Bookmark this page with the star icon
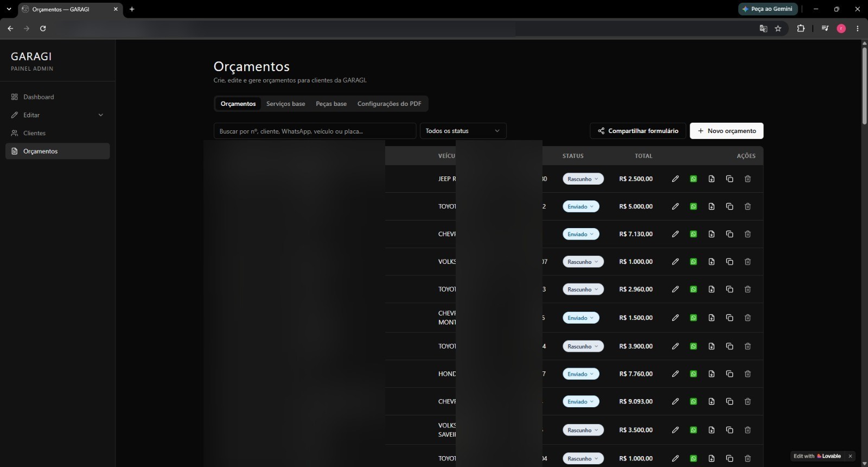The width and height of the screenshot is (868, 467). (778, 28)
